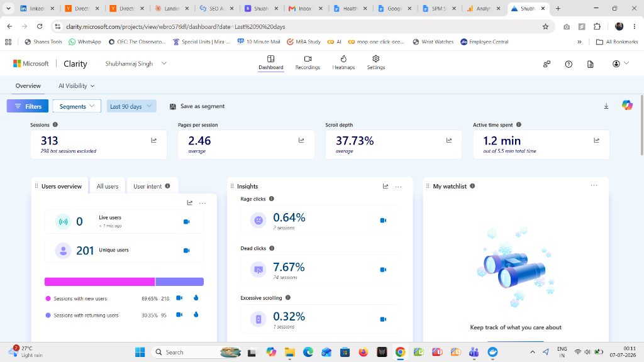Open the account profile menu
The height and width of the screenshot is (362, 644).
pyautogui.click(x=620, y=63)
